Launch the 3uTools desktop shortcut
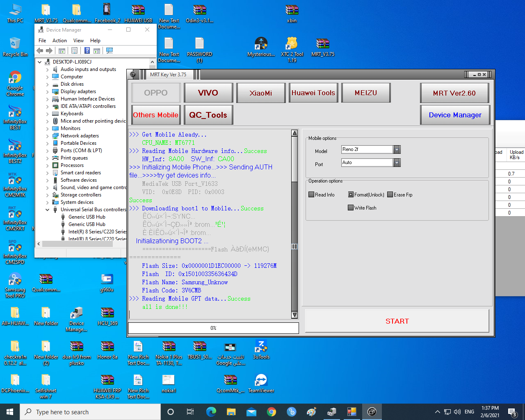This screenshot has width=525, height=420. [261, 349]
